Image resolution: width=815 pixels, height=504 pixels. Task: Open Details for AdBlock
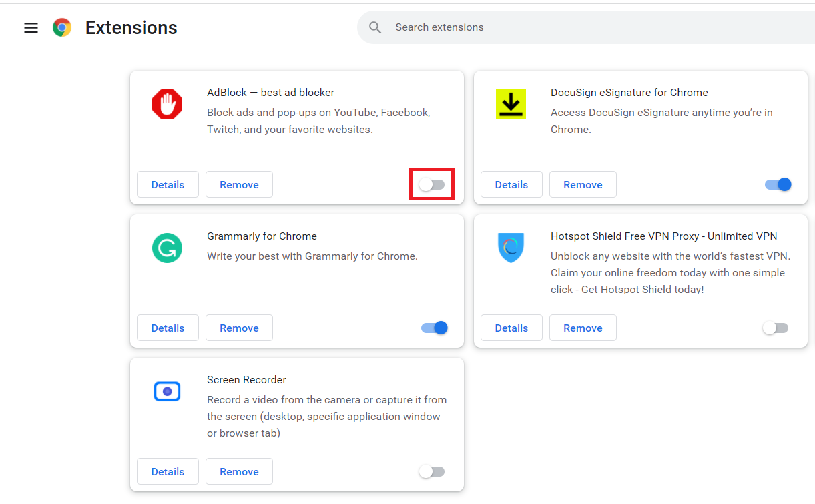(x=168, y=184)
